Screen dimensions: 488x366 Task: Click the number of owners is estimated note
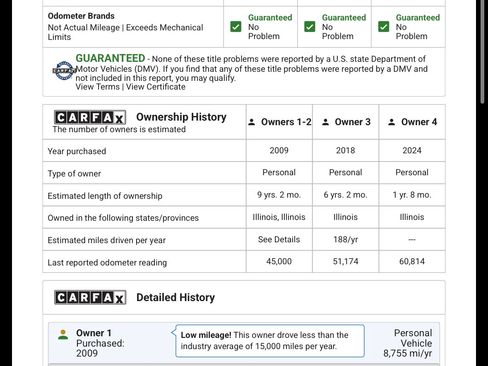tap(119, 129)
